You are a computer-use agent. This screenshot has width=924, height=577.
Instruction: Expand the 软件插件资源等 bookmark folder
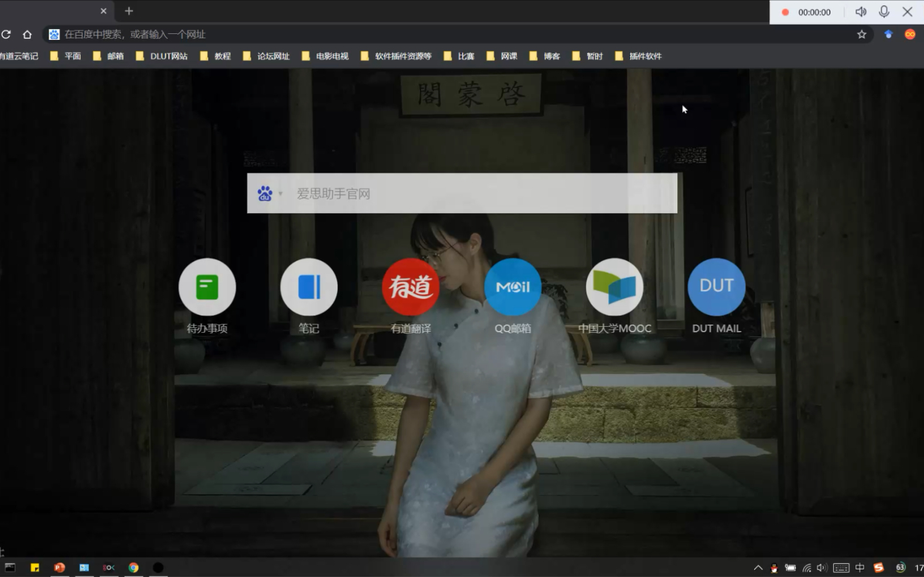tap(396, 56)
